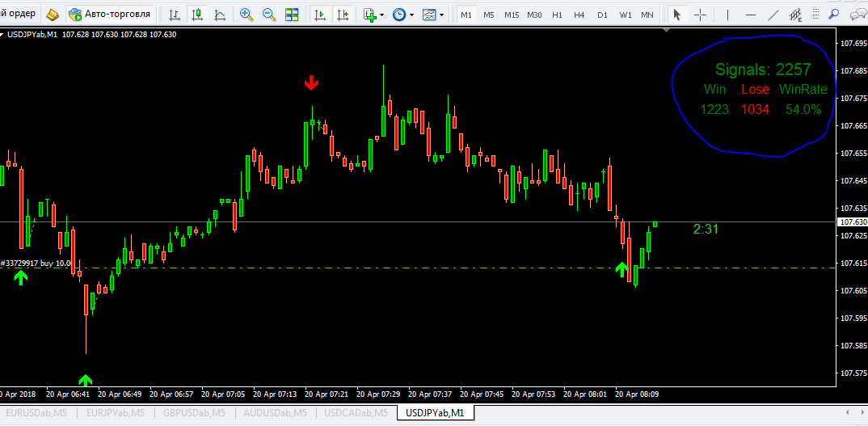
Task: Click green buy arrow below 06:41 candle
Action: pyautogui.click(x=85, y=380)
